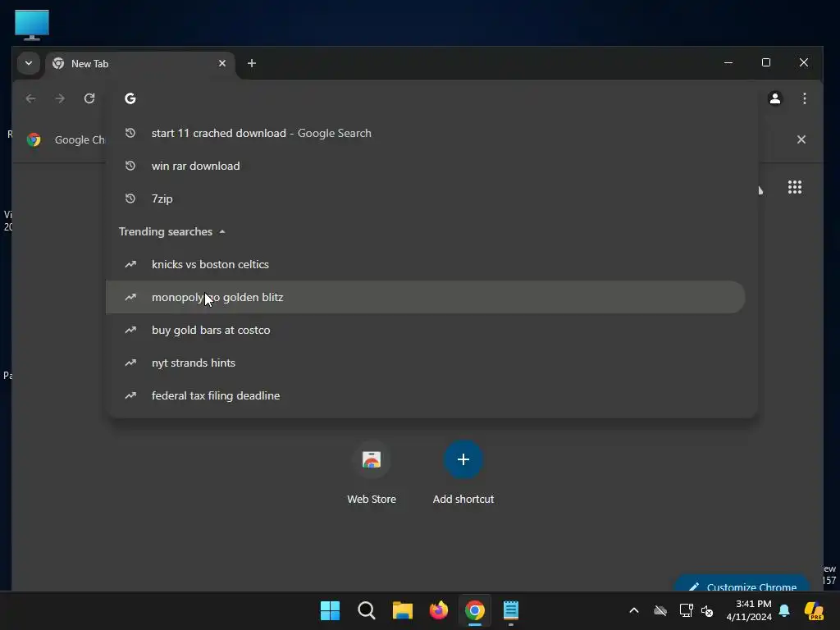
Task: Launch Firefox from the taskbar
Action: click(x=439, y=610)
